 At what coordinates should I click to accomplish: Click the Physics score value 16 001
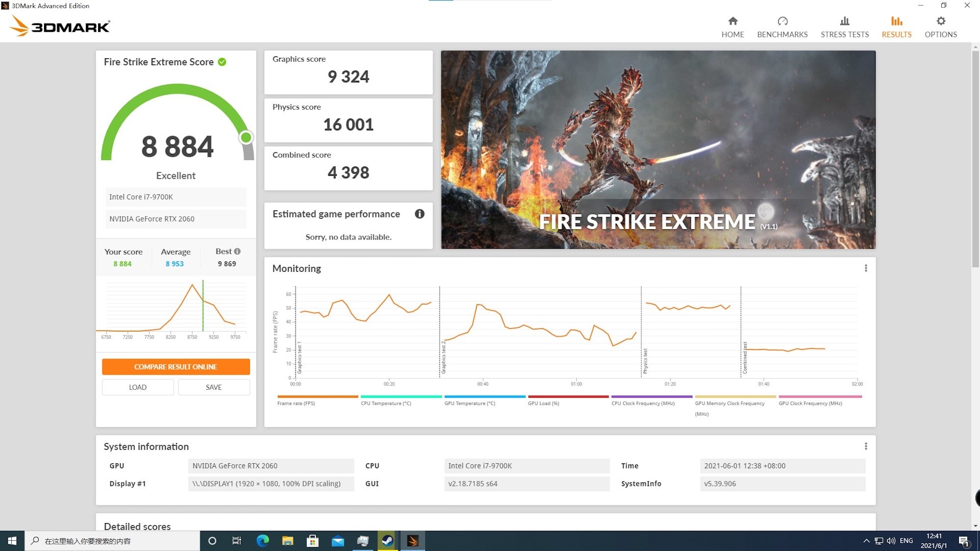[348, 125]
